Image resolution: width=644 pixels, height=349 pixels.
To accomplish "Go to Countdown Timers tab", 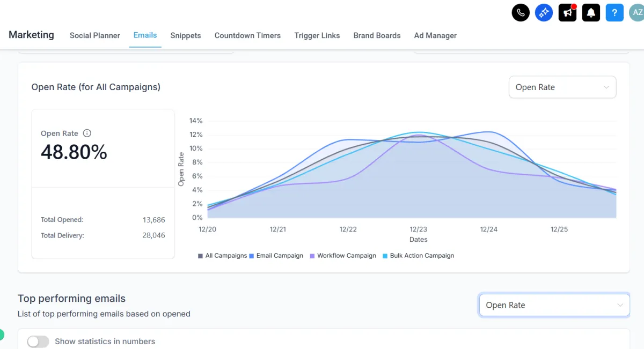I will 247,35.
